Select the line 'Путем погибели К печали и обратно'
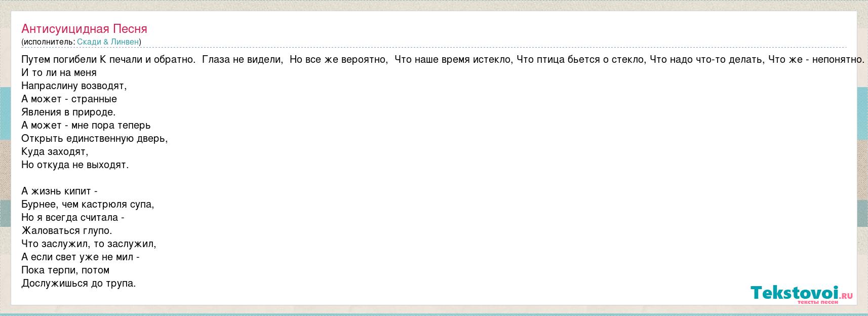868x316 pixels. (108, 59)
